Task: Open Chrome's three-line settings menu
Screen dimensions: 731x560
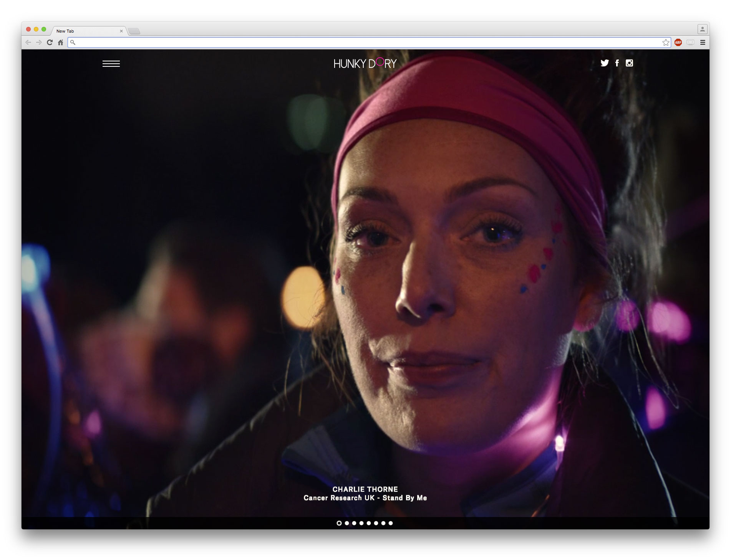Action: (x=703, y=43)
